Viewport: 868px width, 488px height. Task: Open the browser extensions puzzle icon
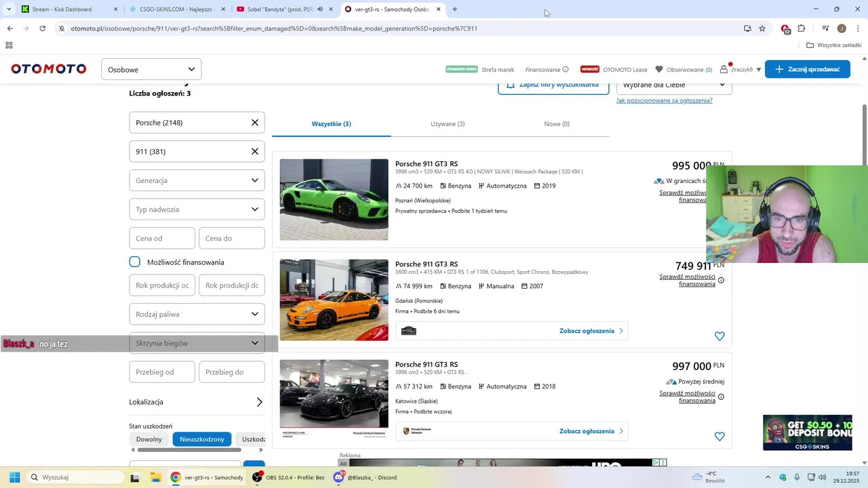click(x=802, y=28)
